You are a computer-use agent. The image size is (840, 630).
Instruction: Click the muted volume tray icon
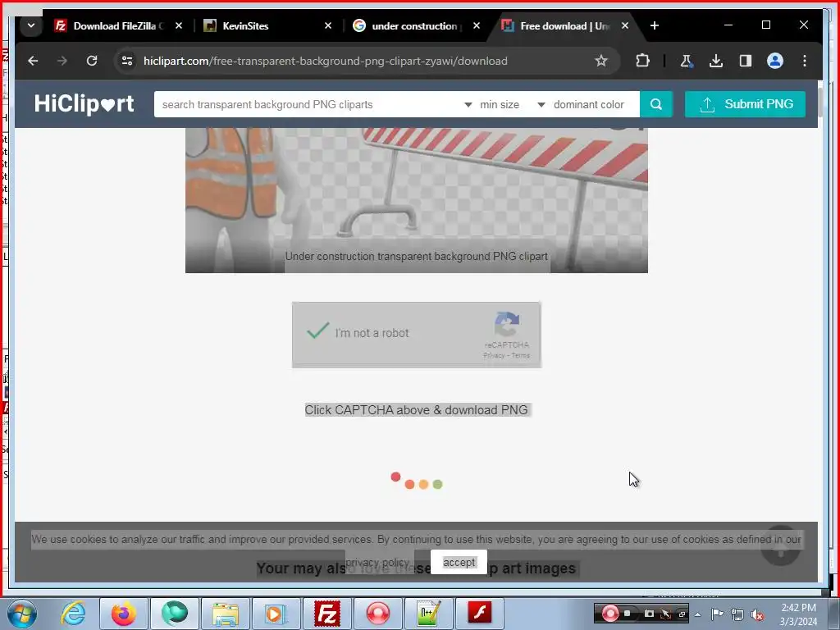(757, 615)
